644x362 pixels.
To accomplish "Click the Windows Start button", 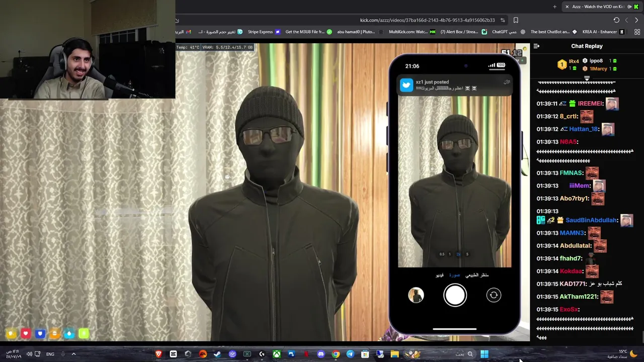I will point(484,354).
